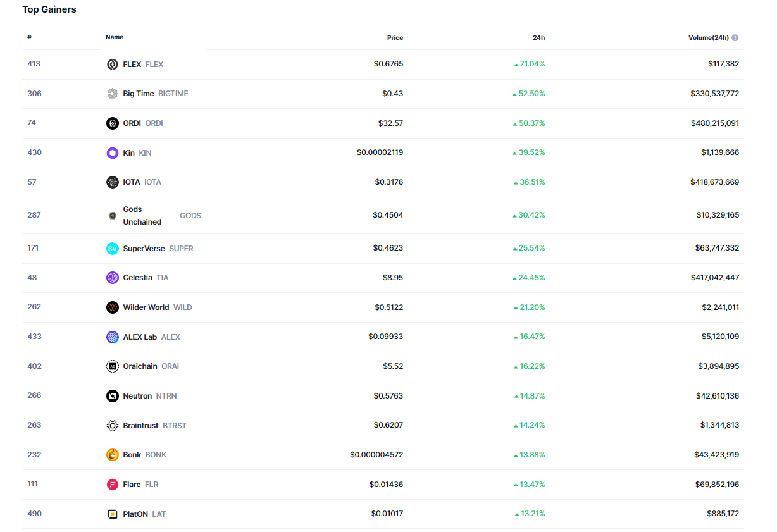Click the $0.000004572 price cell
The width and height of the screenshot is (777, 532).
click(x=376, y=455)
